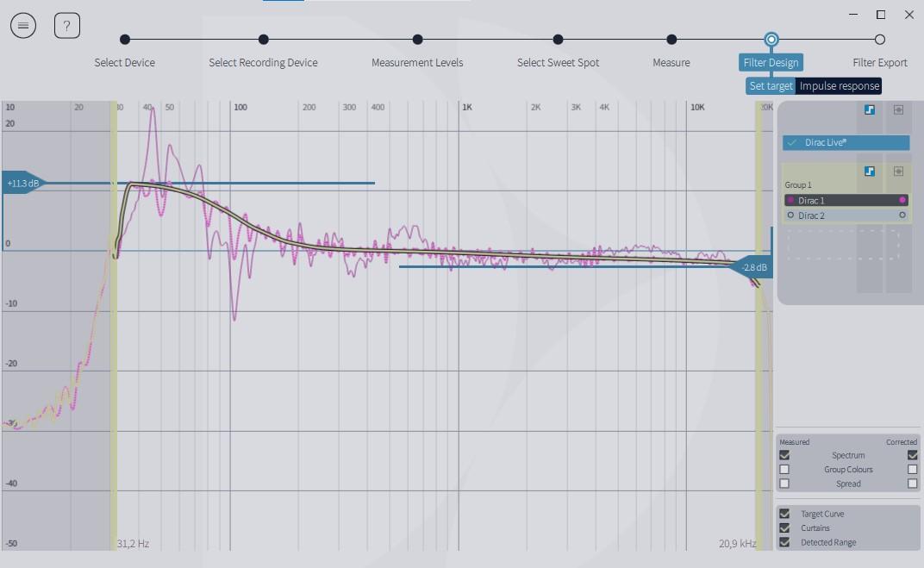Switch to the Impulse response tab

pyautogui.click(x=839, y=86)
